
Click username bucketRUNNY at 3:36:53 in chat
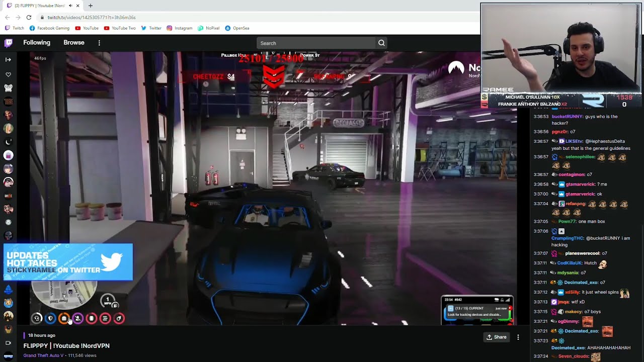pyautogui.click(x=567, y=117)
